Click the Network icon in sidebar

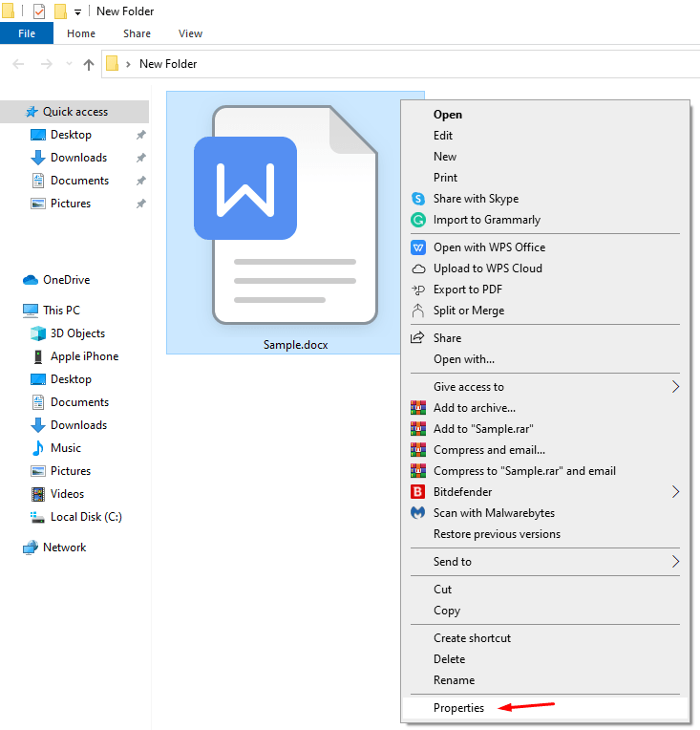tap(31, 547)
